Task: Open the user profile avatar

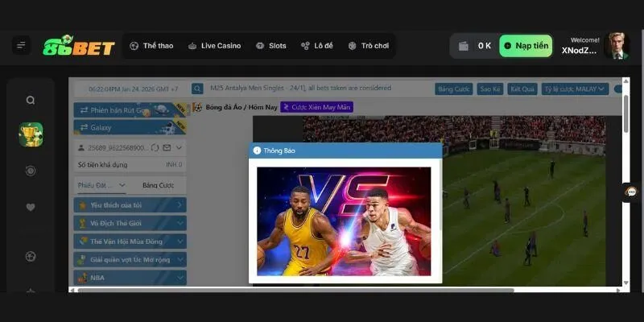Action: click(617, 45)
